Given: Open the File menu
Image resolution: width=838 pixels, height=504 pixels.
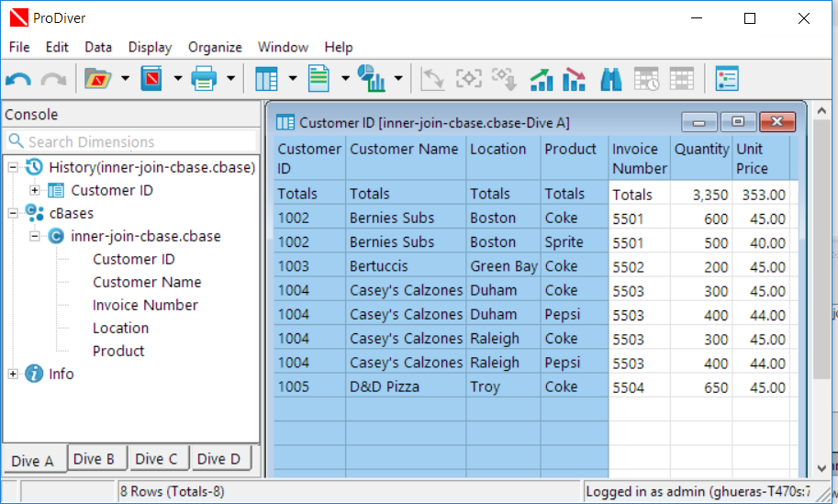Looking at the screenshot, I should [19, 47].
